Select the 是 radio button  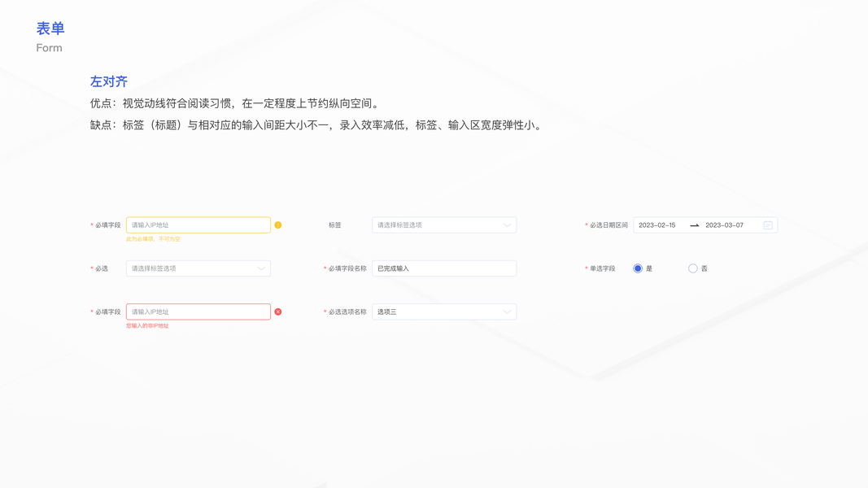[x=638, y=268]
